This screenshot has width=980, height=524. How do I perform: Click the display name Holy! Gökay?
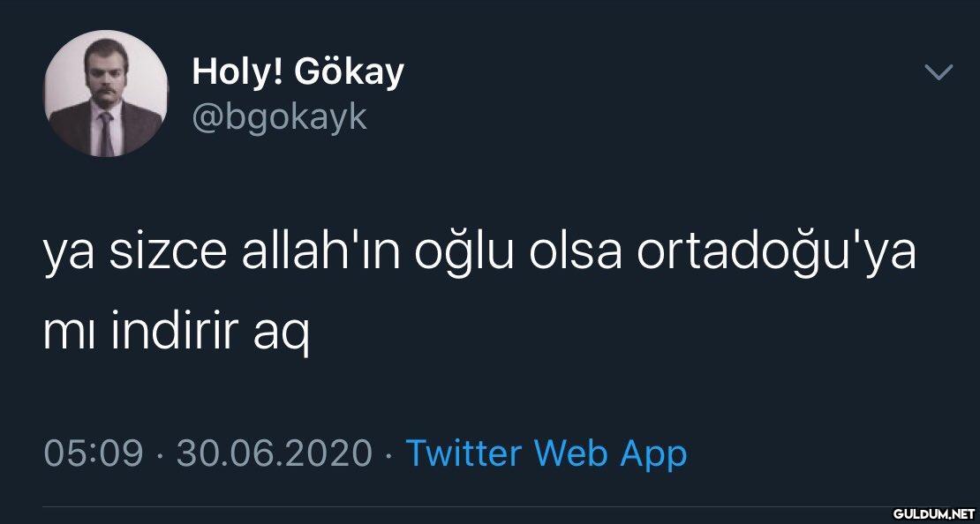pyautogui.click(x=298, y=72)
